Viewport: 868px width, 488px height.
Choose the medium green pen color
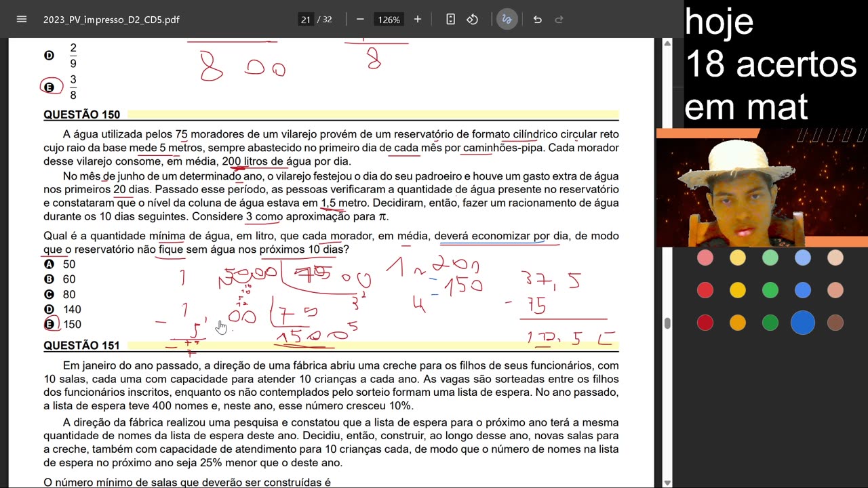coord(770,290)
